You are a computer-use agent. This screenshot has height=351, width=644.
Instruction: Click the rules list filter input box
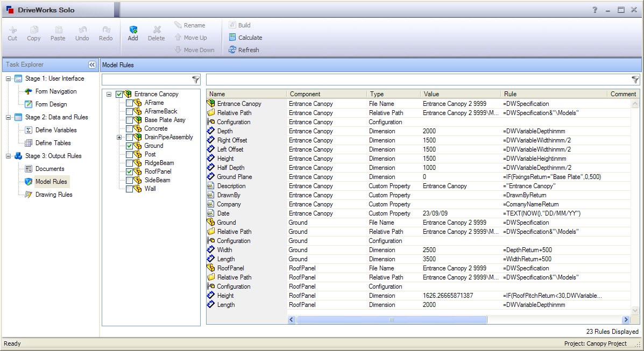tap(419, 79)
